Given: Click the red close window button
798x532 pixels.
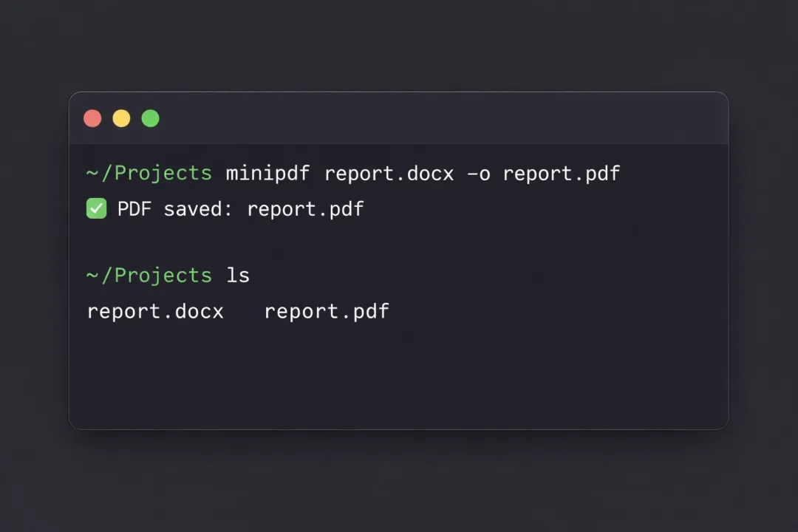Looking at the screenshot, I should [x=92, y=118].
